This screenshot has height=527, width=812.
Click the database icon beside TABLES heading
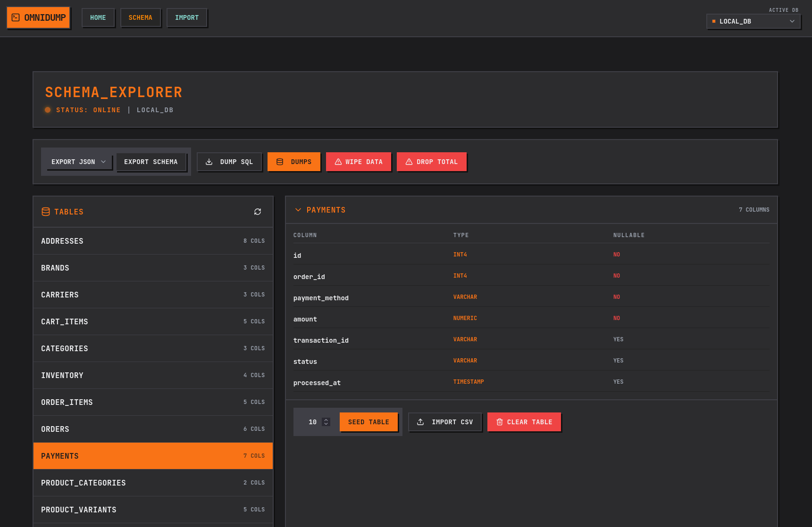point(45,212)
